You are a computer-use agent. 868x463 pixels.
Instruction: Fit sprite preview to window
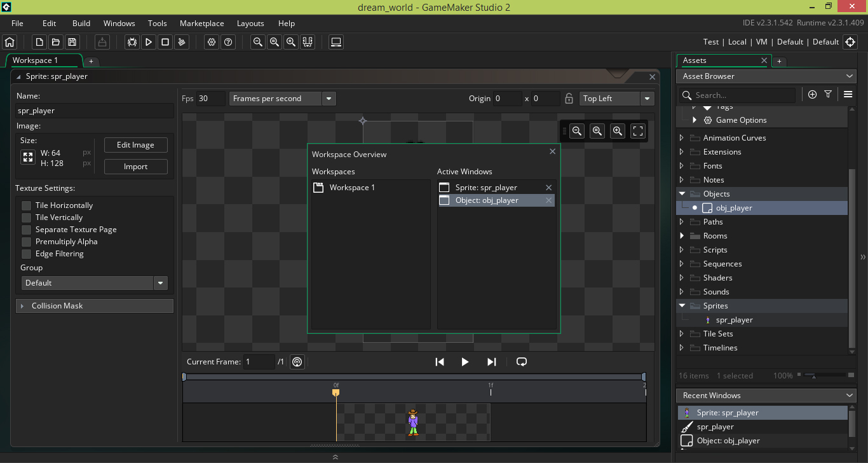click(x=638, y=131)
